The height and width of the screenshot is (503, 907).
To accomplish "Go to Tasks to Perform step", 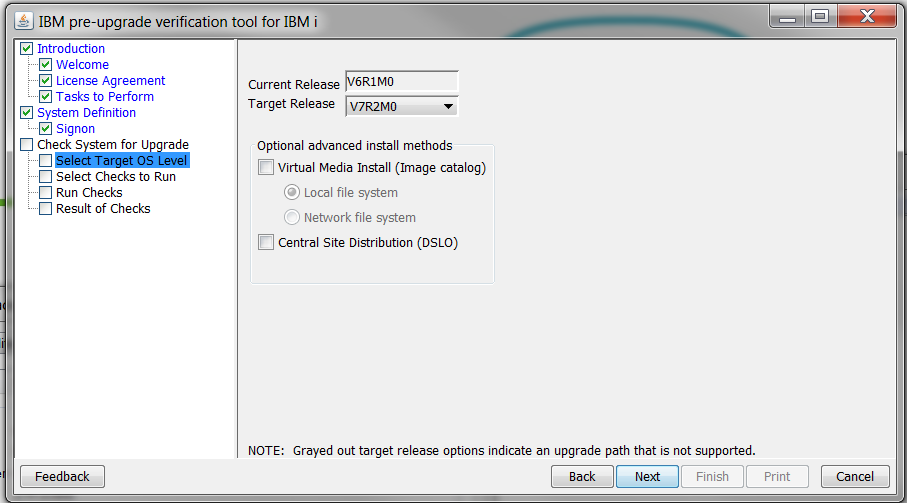I will [105, 97].
